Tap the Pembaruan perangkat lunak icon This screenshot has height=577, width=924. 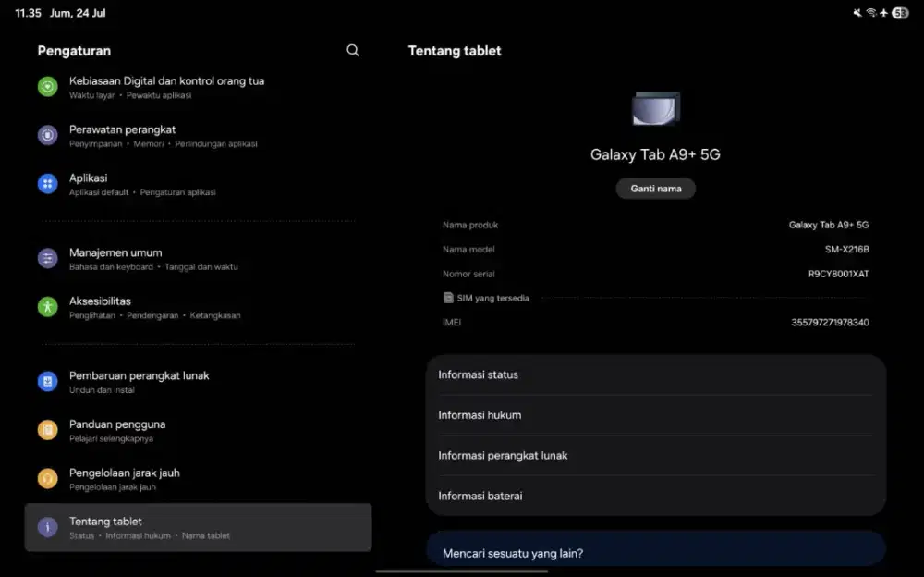tap(48, 381)
